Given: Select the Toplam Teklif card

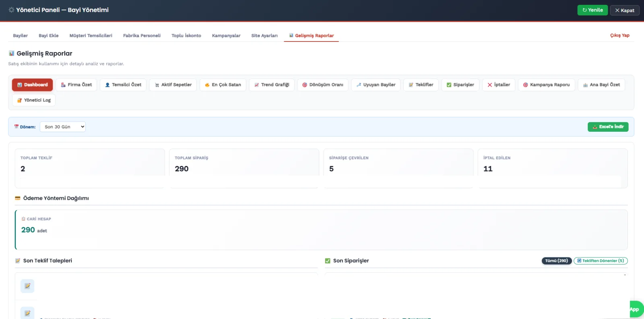Looking at the screenshot, I should click(90, 168).
